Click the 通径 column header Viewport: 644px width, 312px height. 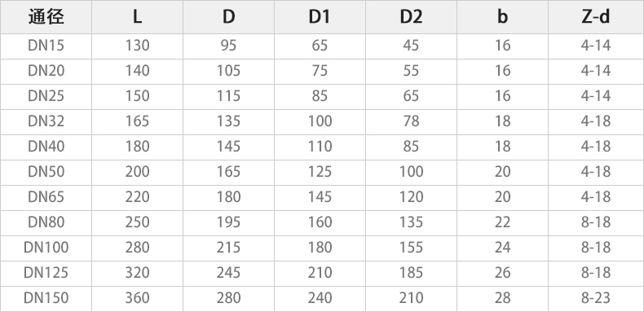click(x=46, y=17)
